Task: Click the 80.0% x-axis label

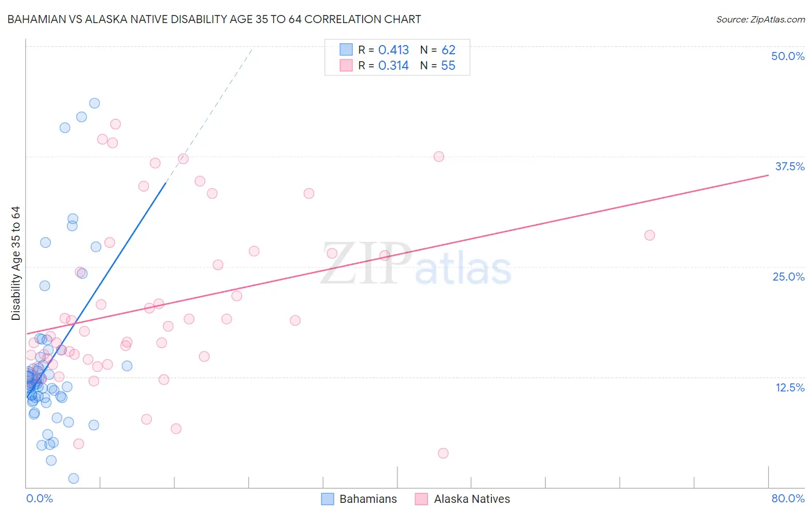Action: coord(788,498)
